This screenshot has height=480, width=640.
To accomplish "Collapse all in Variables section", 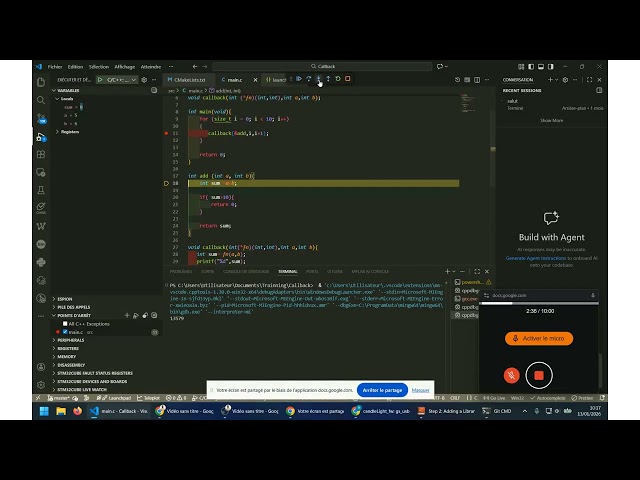I will tap(154, 90).
